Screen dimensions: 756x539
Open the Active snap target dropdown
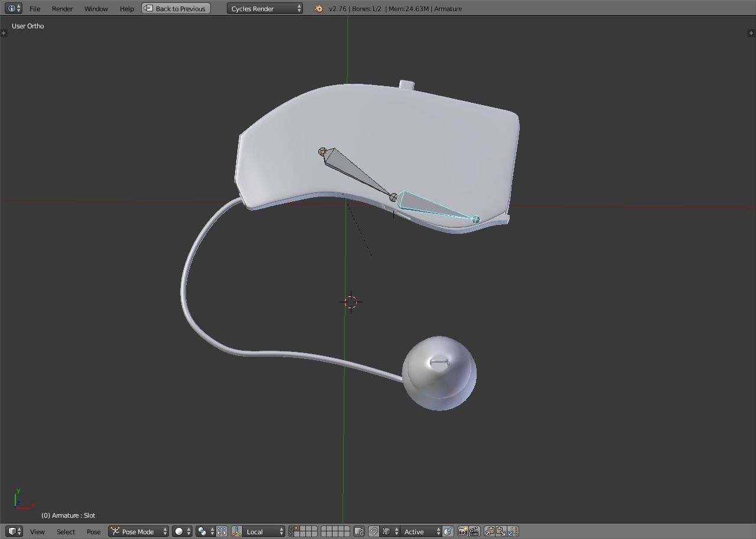pyautogui.click(x=421, y=531)
